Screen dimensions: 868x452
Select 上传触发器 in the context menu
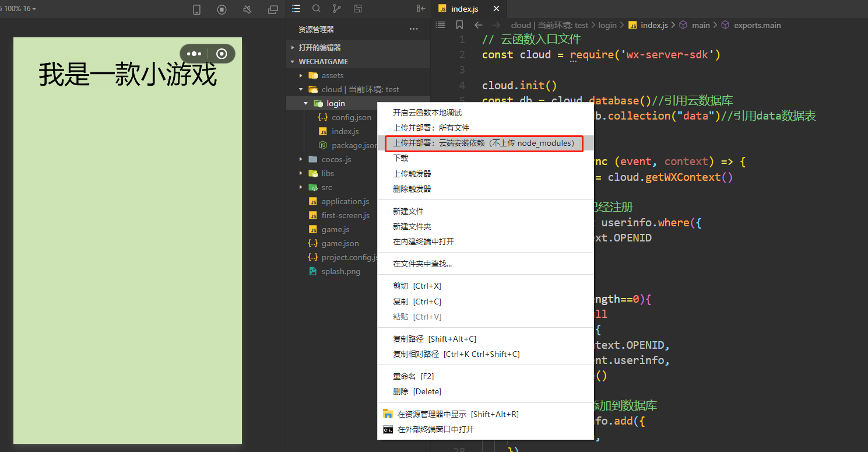click(486, 174)
